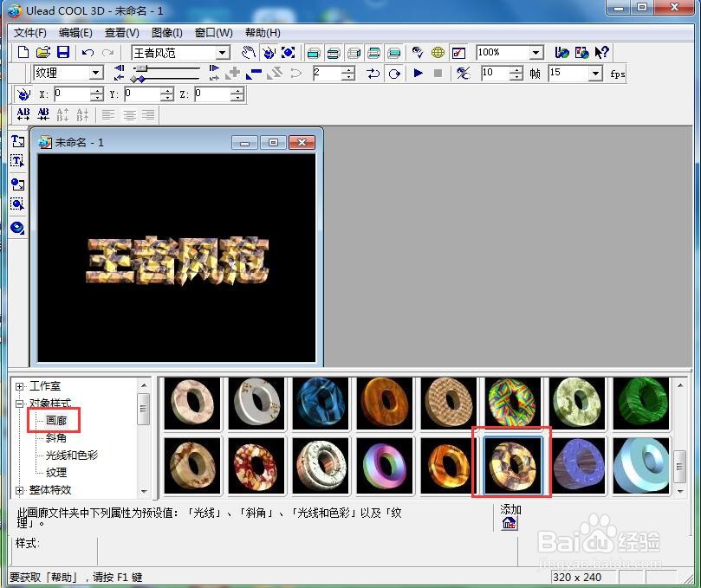Click the Insert text tool in left toolbar

tap(17, 141)
